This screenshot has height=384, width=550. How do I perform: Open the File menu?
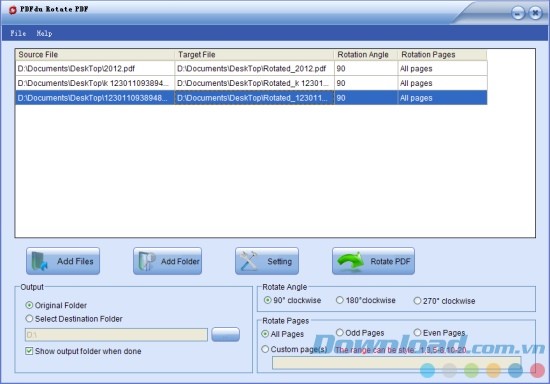18,33
